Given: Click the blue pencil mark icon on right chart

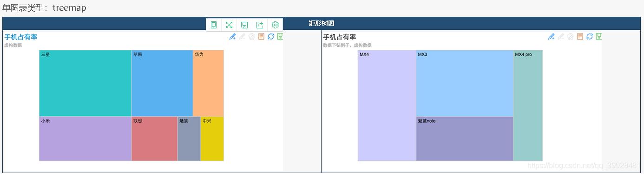Looking at the screenshot, I should point(551,36).
